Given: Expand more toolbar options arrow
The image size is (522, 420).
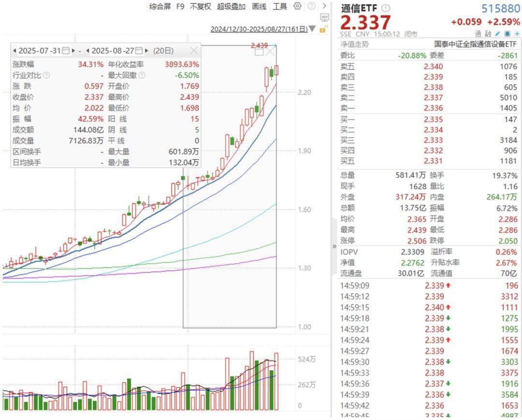Looking at the screenshot, I should (x=324, y=6).
